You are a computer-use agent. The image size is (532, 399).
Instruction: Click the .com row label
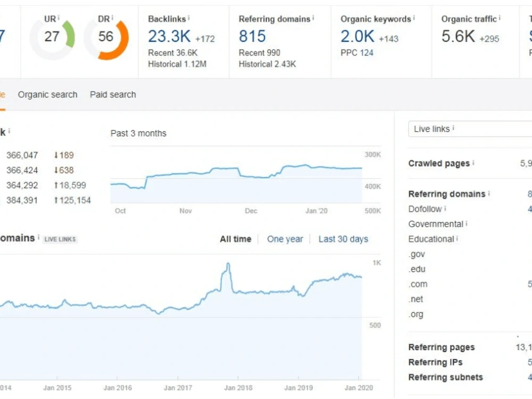(418, 284)
